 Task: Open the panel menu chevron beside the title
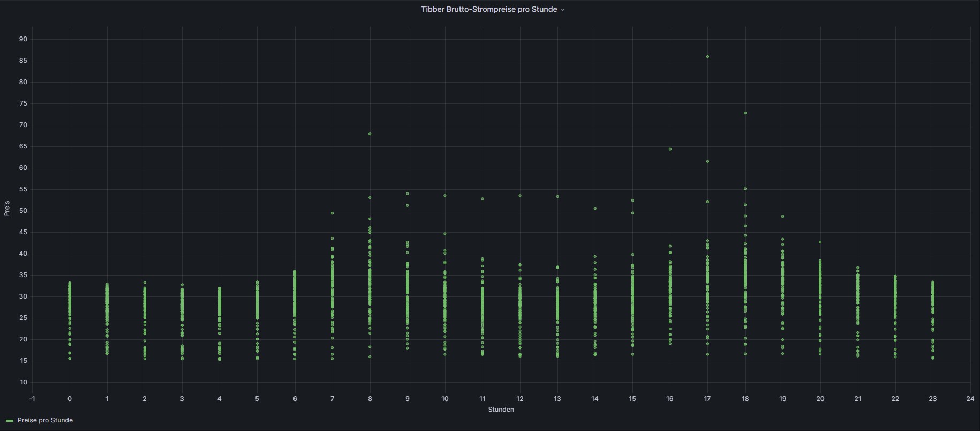pyautogui.click(x=562, y=10)
